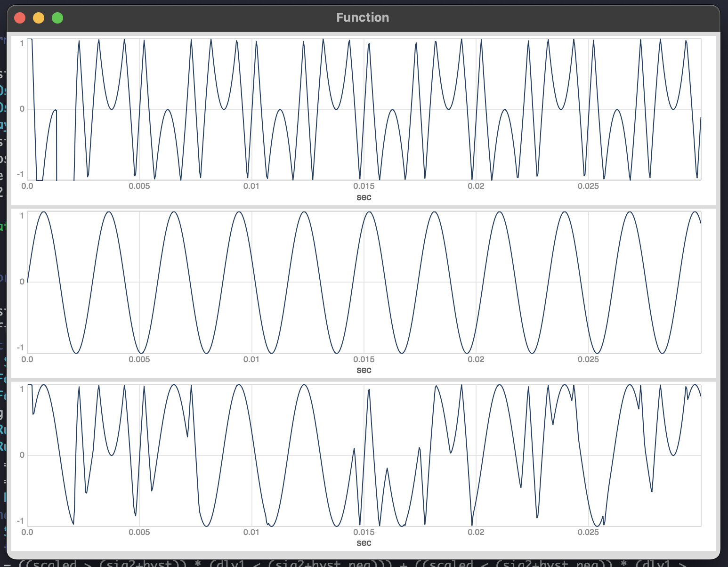Click the Function window title text
The width and height of the screenshot is (728, 567).
363,18
